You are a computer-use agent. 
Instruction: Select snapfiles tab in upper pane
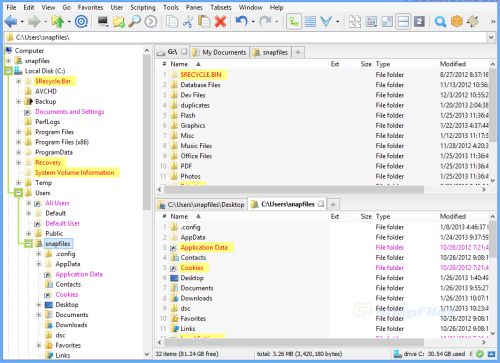click(270, 52)
